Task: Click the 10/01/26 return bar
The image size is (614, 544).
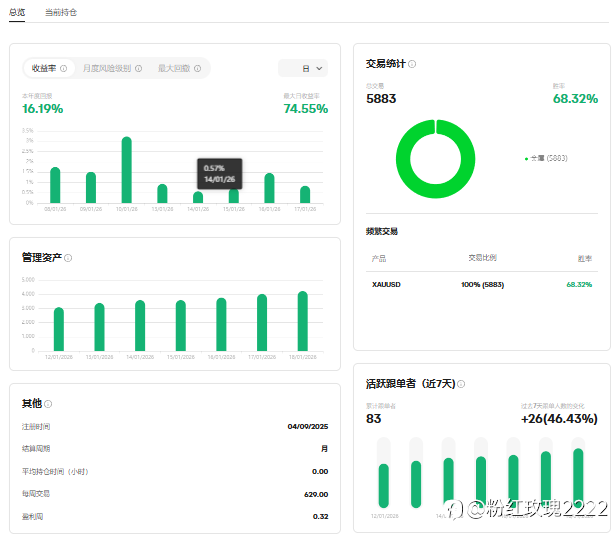Action: pyautogui.click(x=126, y=170)
